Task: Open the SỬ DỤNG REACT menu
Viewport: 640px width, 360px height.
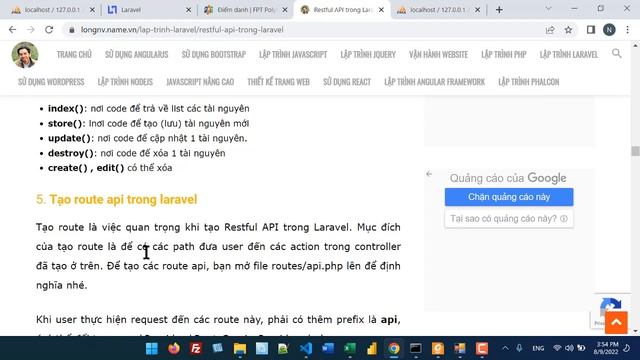Action: [347, 82]
